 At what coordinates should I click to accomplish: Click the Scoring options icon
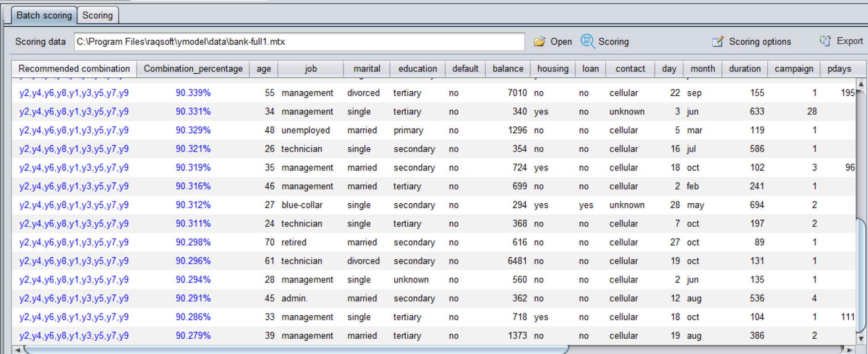click(x=718, y=41)
